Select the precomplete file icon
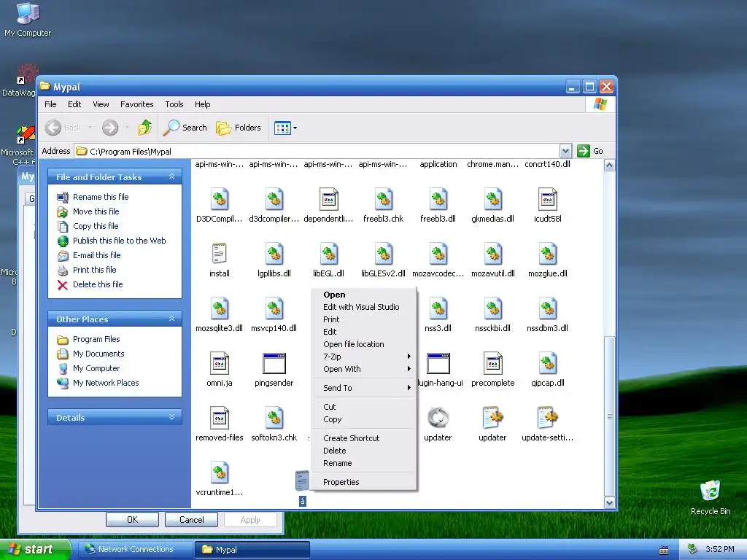Image resolution: width=747 pixels, height=560 pixels. [492, 363]
